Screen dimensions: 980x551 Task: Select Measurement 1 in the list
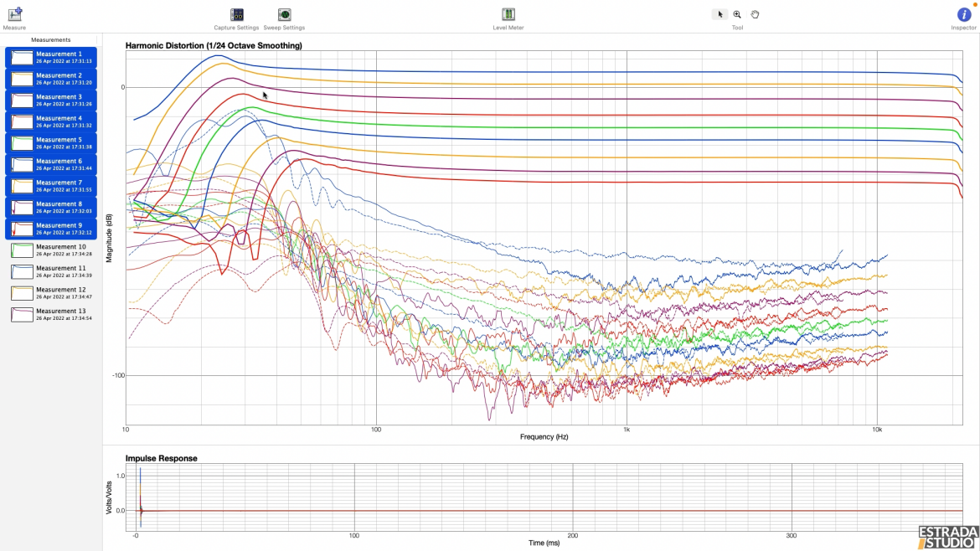(51, 58)
